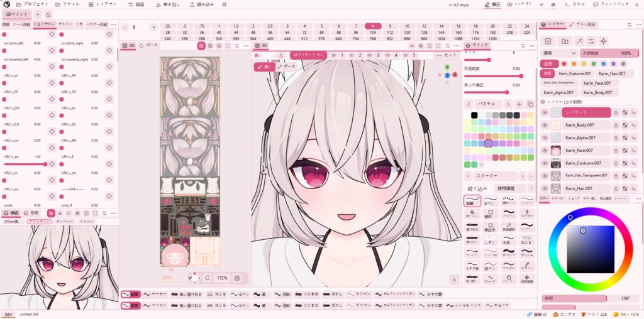Hide the Karin_Body.007 layer

(545, 125)
